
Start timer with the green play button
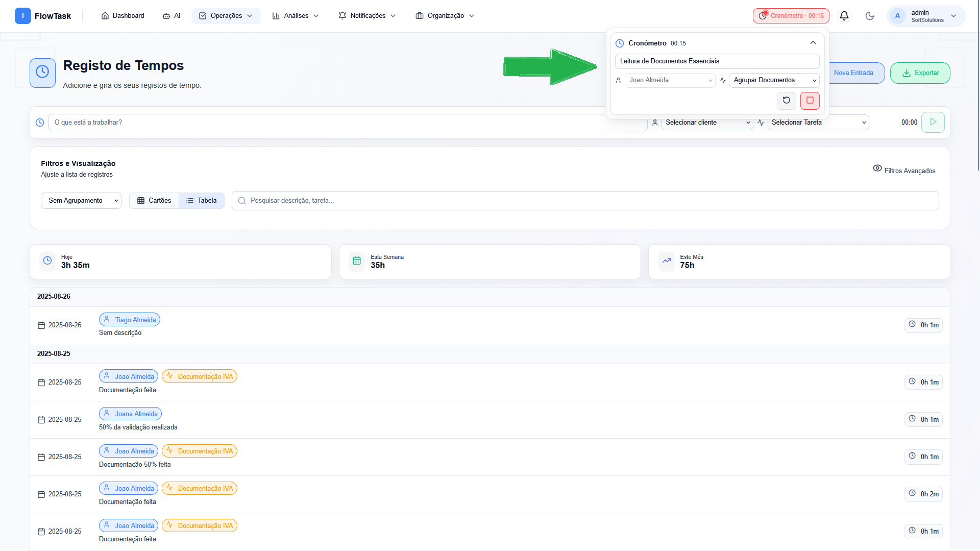click(933, 122)
